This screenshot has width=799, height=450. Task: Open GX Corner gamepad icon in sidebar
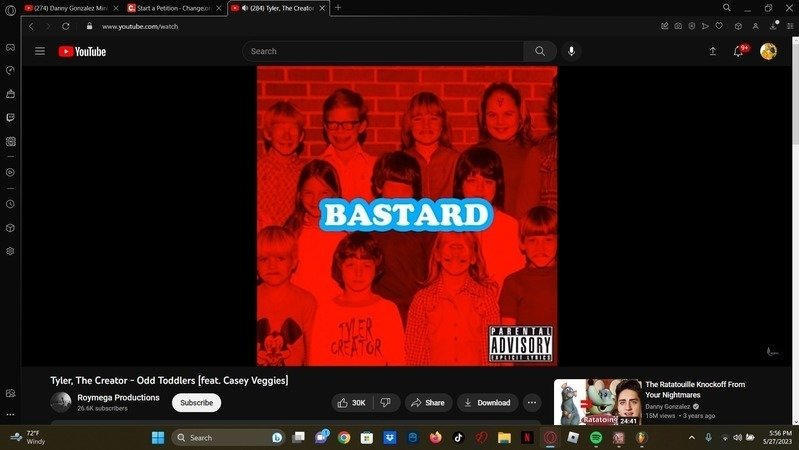10,47
